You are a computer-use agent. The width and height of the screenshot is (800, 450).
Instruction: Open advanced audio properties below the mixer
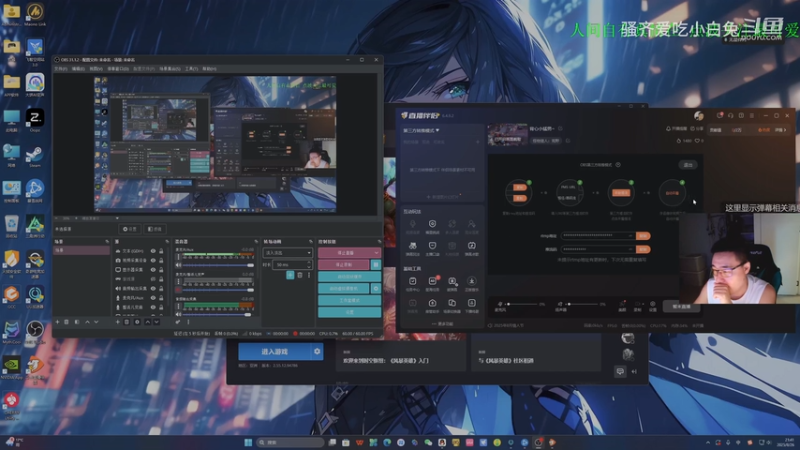178,322
